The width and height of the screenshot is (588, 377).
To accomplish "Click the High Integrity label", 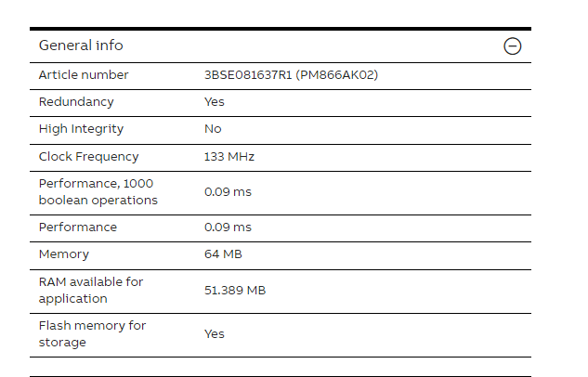I will point(81,129).
